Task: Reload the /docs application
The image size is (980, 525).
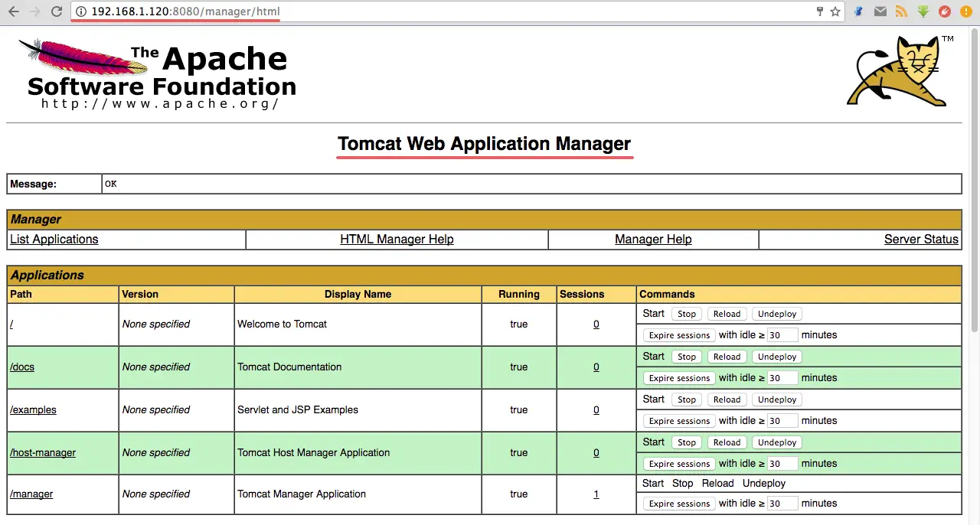Action: (727, 357)
